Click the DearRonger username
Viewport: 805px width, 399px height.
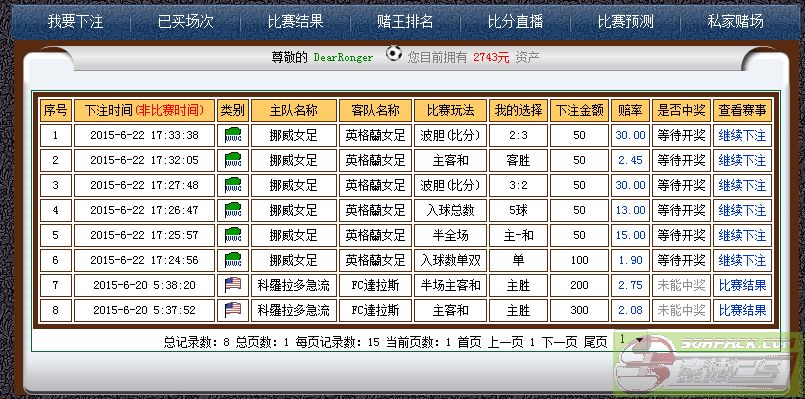pyautogui.click(x=343, y=58)
